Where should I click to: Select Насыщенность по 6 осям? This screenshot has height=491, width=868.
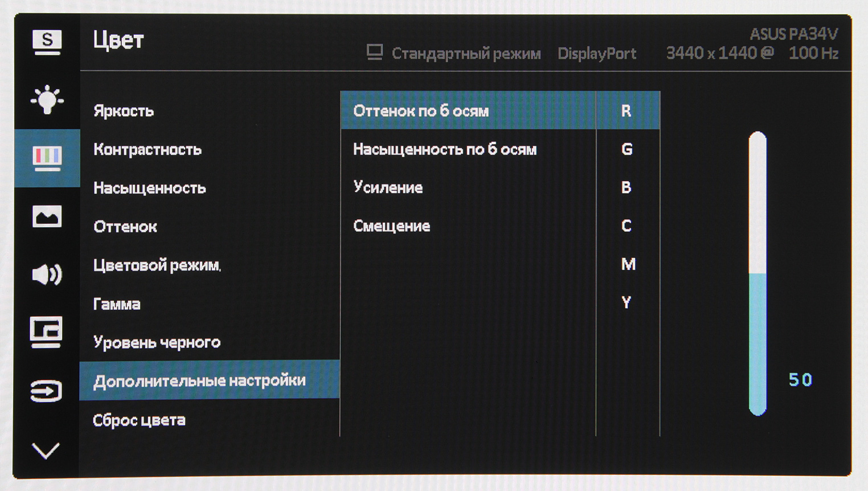[x=445, y=149]
